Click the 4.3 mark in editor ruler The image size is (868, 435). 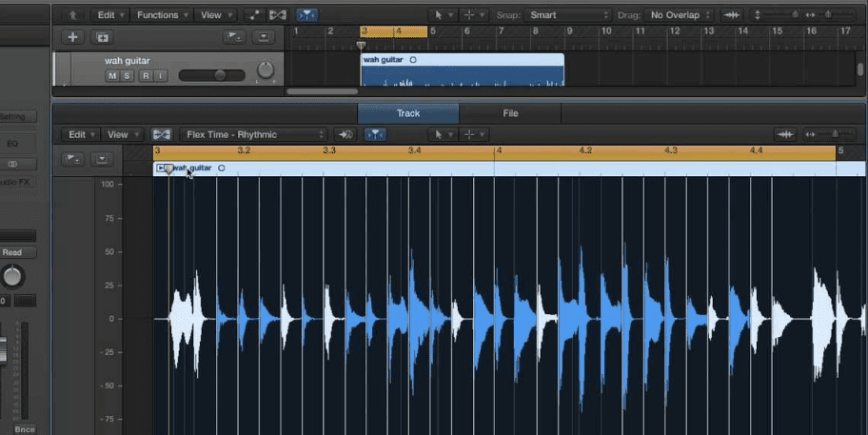click(x=670, y=150)
